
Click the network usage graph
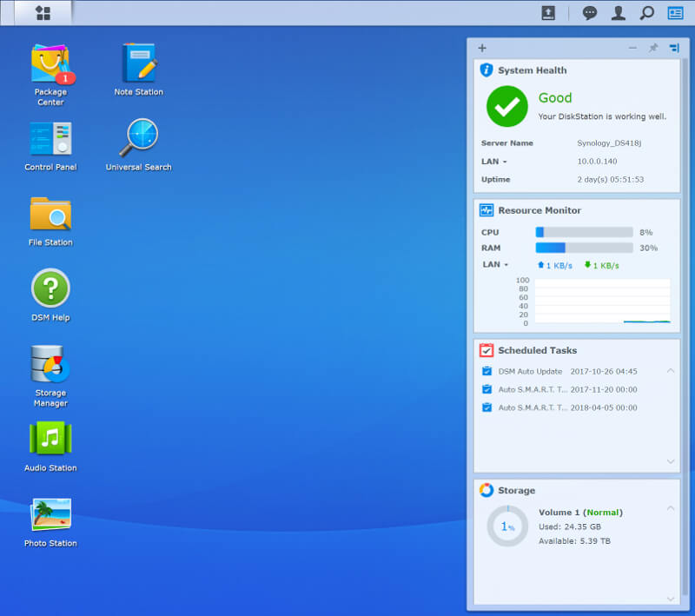[602, 301]
